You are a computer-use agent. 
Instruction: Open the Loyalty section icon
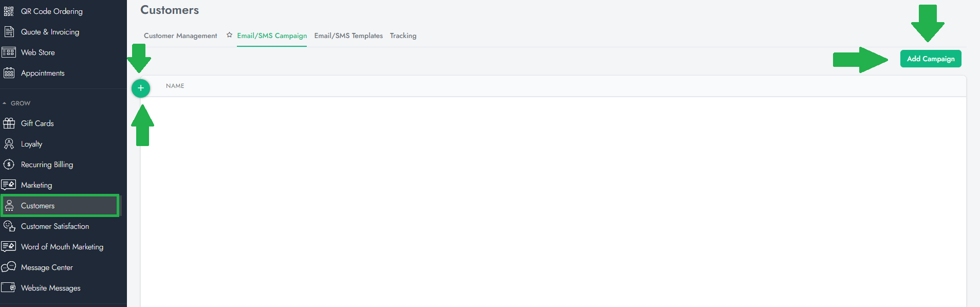point(9,144)
